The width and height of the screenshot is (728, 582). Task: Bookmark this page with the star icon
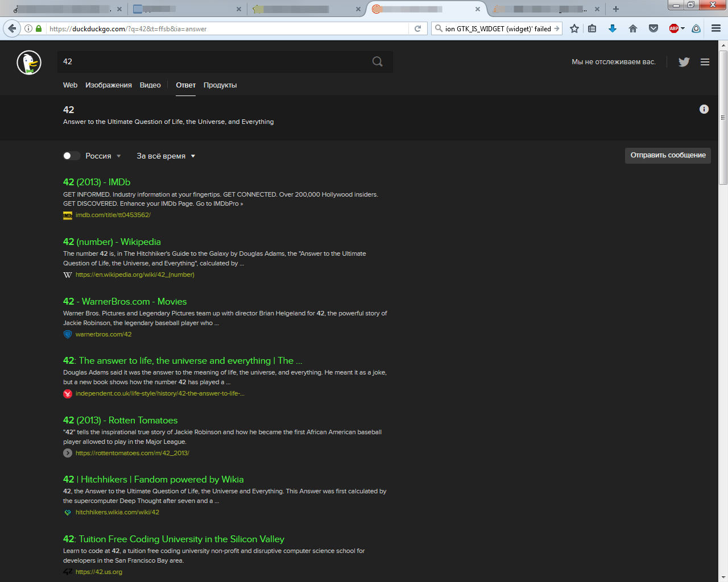click(x=574, y=28)
